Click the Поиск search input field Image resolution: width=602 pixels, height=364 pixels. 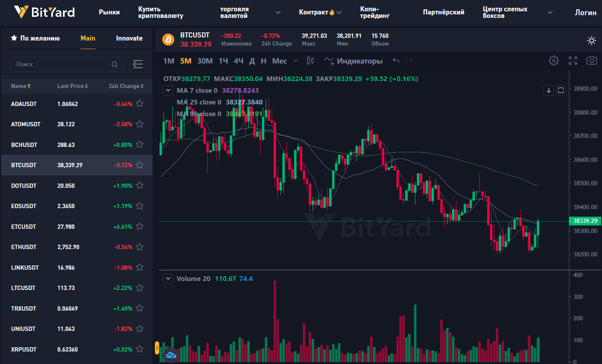[67, 64]
